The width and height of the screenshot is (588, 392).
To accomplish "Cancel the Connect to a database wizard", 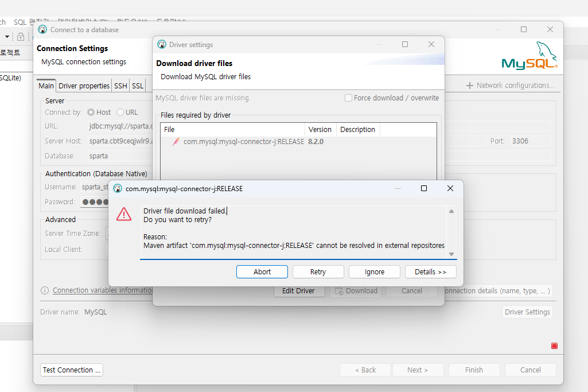I will (x=530, y=370).
